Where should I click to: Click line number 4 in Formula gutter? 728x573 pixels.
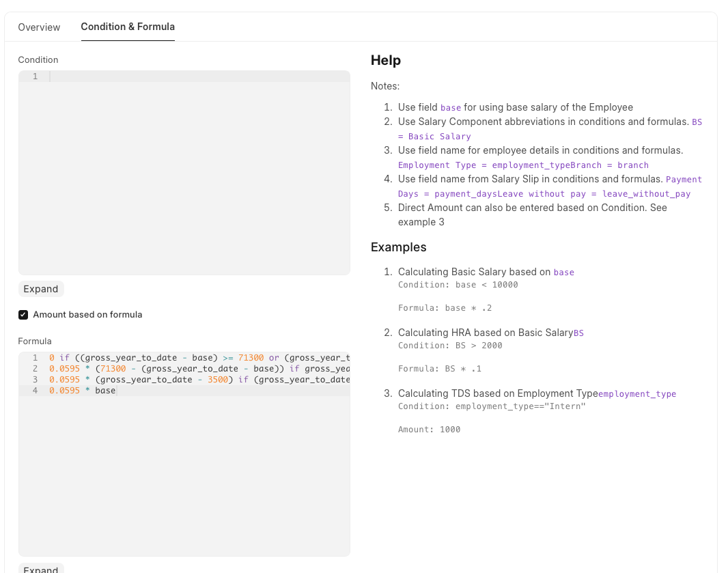point(36,391)
